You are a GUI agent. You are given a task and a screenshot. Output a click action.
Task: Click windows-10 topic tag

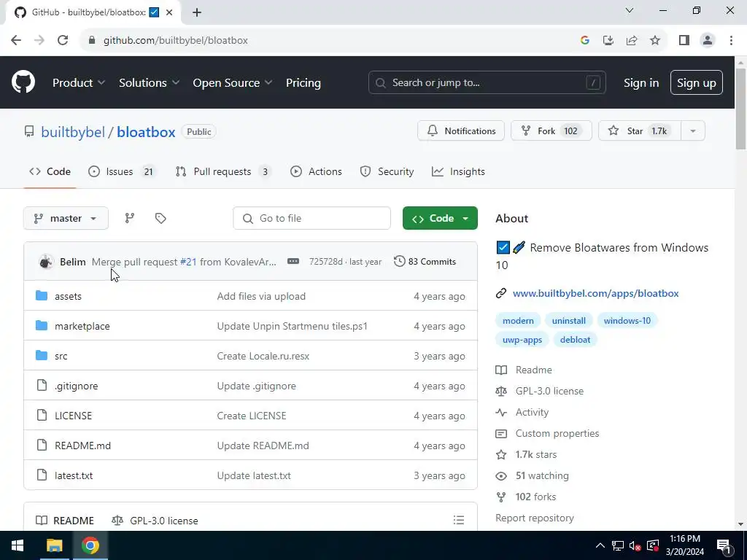pos(627,321)
